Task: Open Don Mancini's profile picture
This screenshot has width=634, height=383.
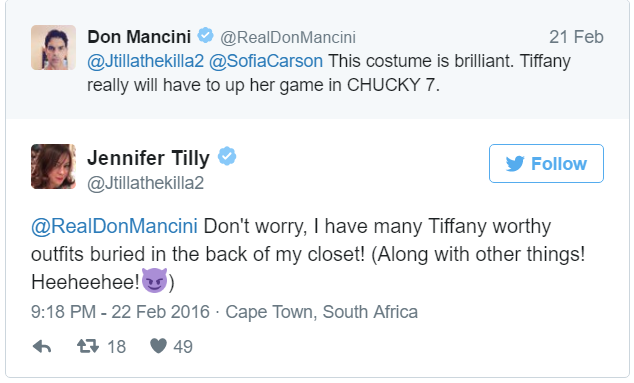Action: (53, 47)
